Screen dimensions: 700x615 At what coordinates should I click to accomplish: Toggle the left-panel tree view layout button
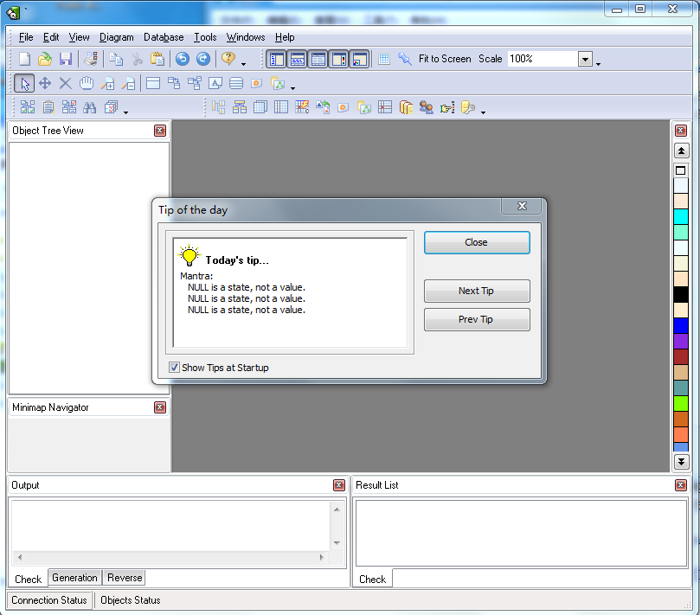[x=277, y=60]
